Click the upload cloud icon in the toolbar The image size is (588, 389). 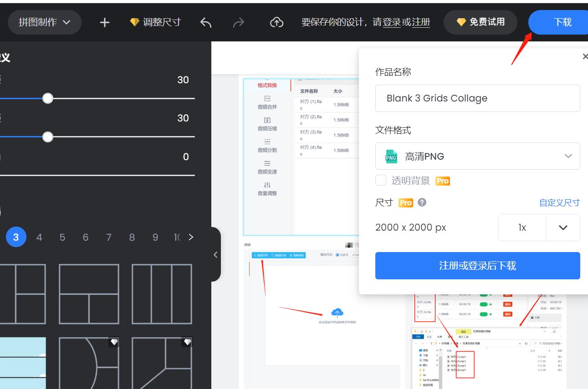pos(276,22)
